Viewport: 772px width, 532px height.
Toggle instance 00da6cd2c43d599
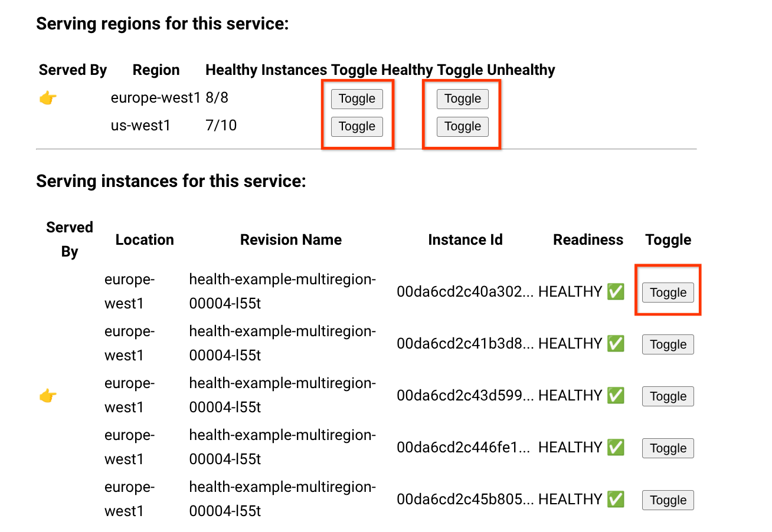point(668,396)
